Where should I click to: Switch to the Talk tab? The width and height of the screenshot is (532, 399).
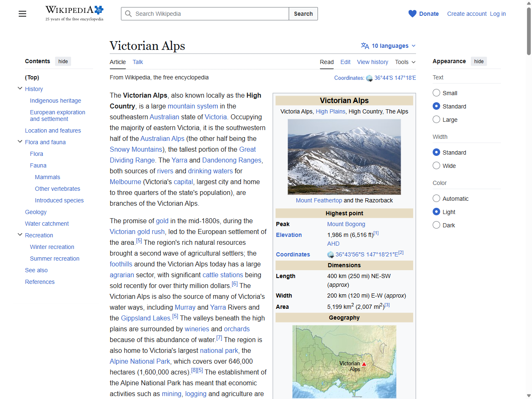(138, 62)
